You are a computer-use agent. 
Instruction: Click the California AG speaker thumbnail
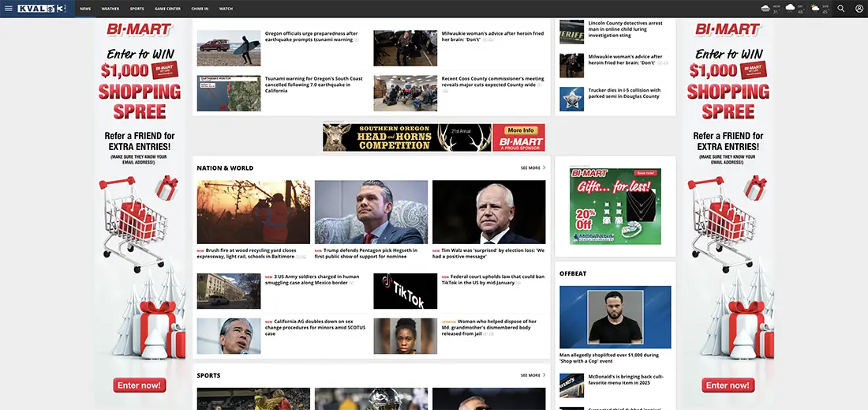[229, 336]
